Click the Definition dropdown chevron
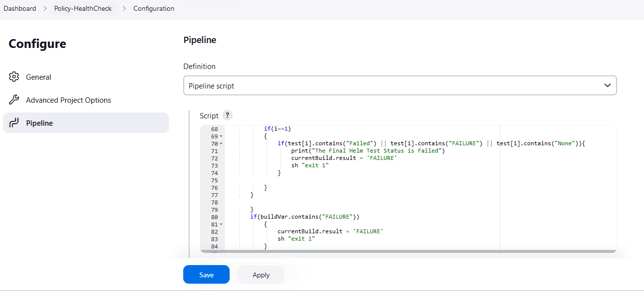Viewport: 644px width, 291px height. pyautogui.click(x=607, y=85)
